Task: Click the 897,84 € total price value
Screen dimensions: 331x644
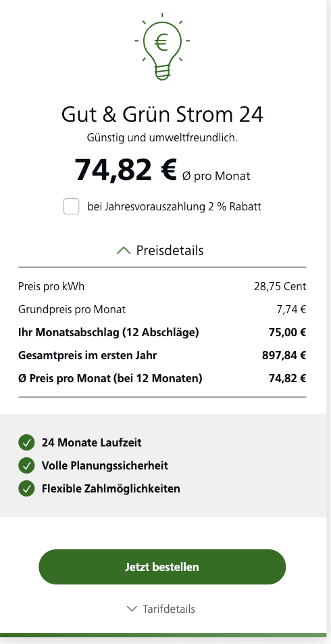Action: point(284,355)
